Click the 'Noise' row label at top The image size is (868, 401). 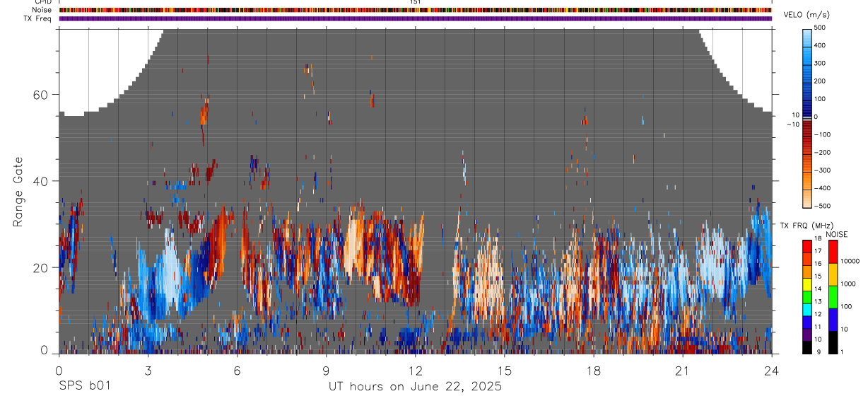[43, 10]
